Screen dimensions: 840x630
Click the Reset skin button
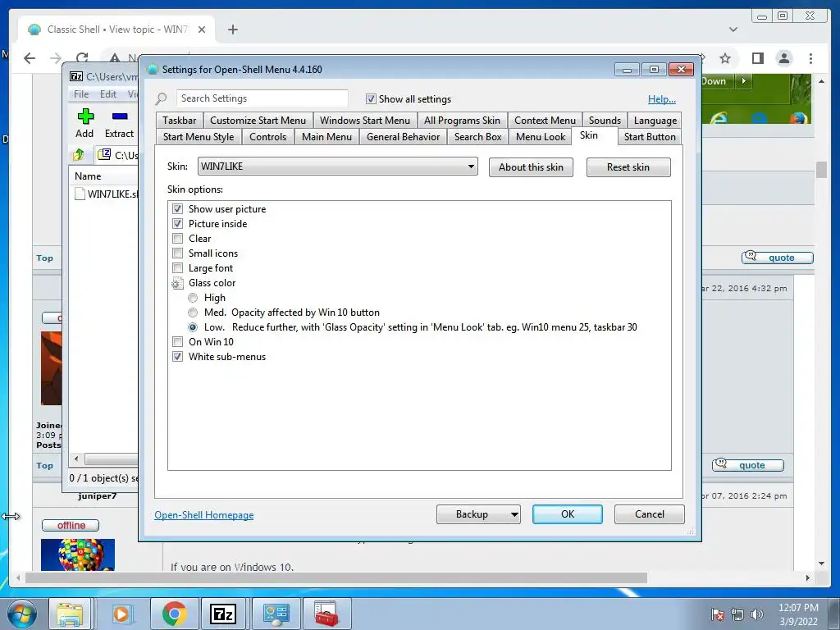point(628,167)
